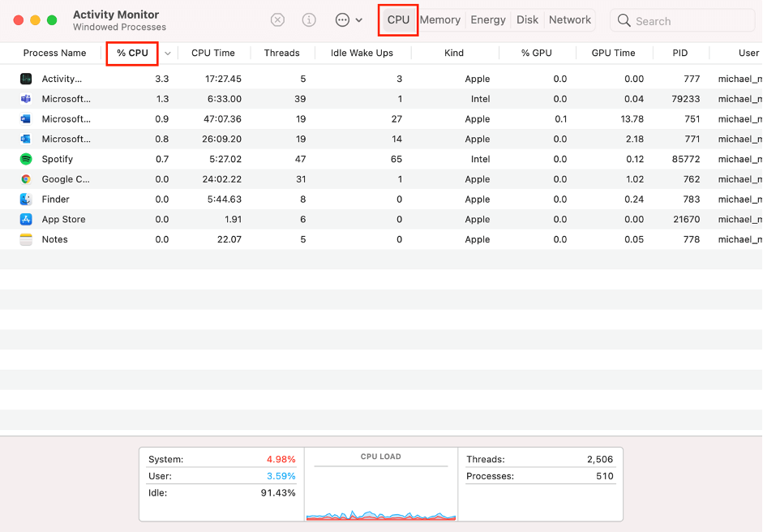
Task: Switch to the Energy tab
Action: pos(488,20)
